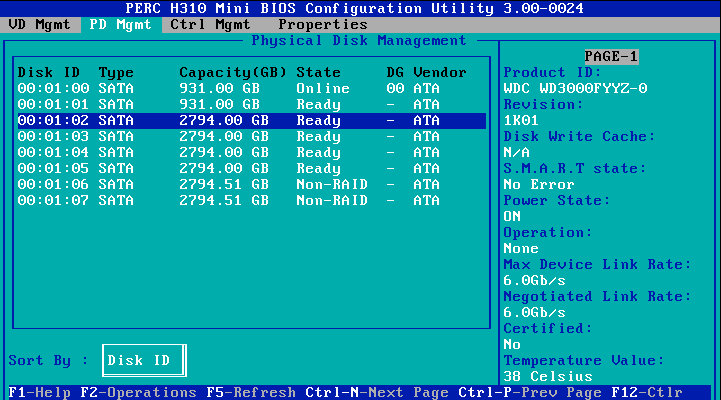Select Non-RAID disk 00:01:06
This screenshot has width=721, height=400.
[250, 185]
